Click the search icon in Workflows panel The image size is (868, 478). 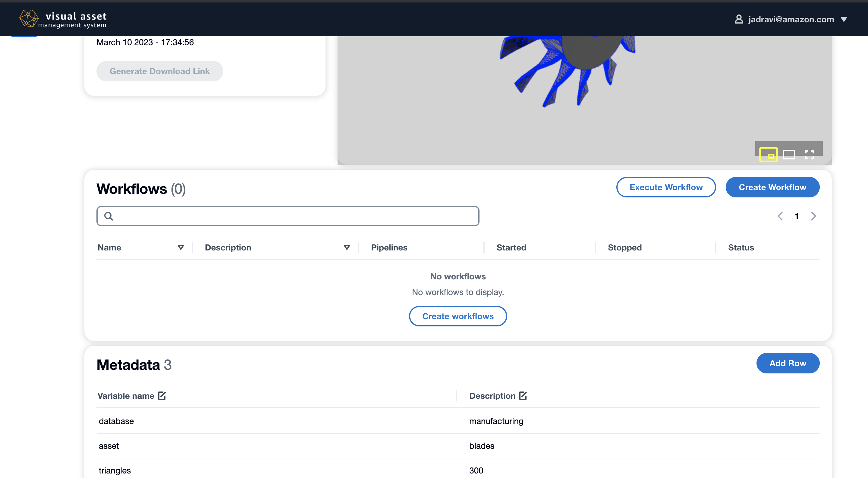(108, 215)
